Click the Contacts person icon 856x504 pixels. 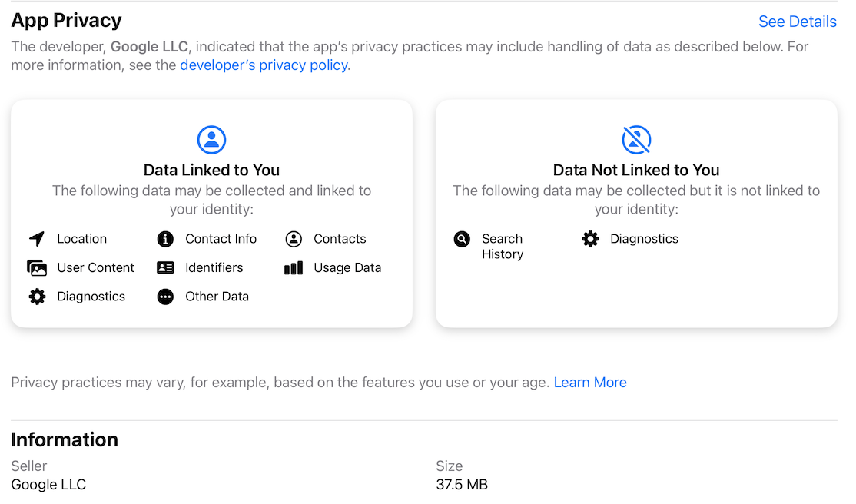pos(294,239)
